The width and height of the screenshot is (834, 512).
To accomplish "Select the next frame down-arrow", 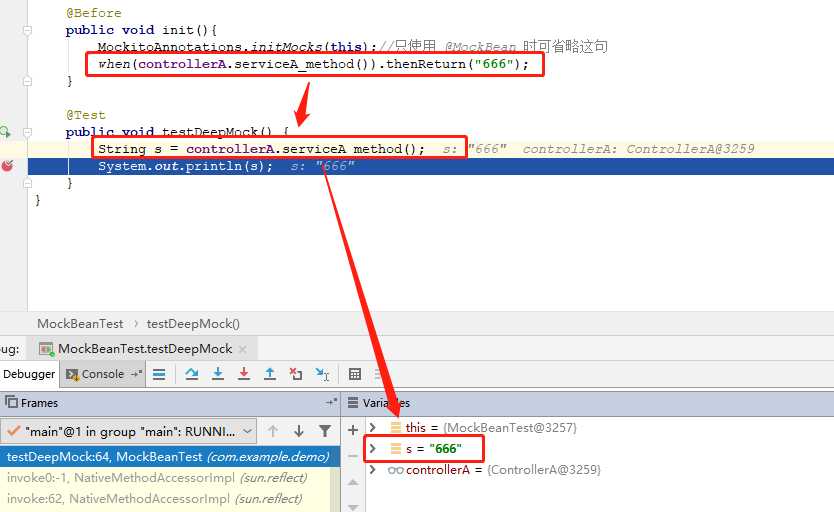I will [299, 431].
